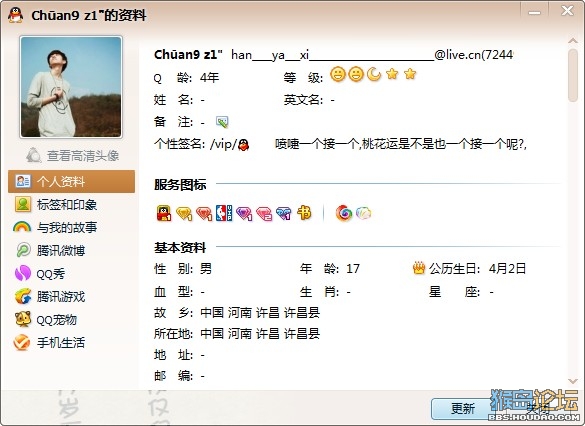
Task: Click the blue diamond service icon
Action: tap(284, 214)
